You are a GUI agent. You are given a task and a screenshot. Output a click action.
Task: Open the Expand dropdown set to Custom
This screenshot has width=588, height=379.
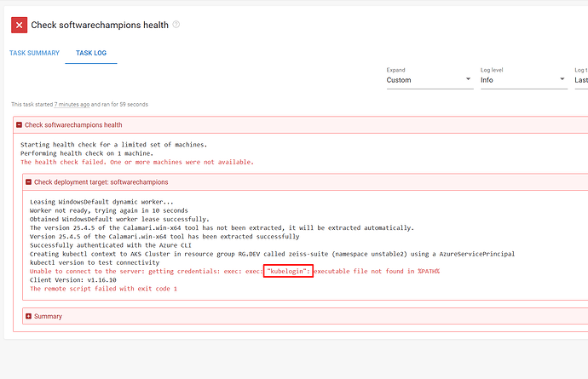[429, 80]
